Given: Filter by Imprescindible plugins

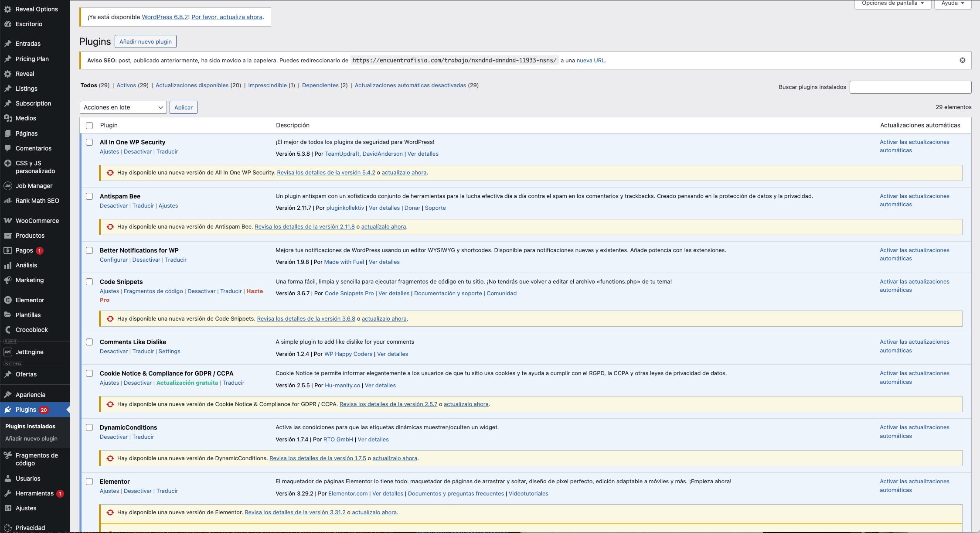Looking at the screenshot, I should point(267,85).
